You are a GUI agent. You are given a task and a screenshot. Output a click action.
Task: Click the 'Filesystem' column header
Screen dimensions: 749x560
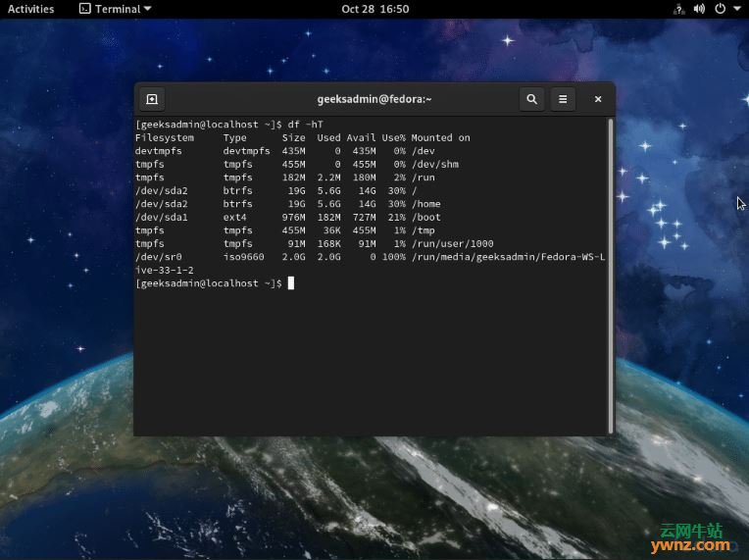tap(165, 138)
